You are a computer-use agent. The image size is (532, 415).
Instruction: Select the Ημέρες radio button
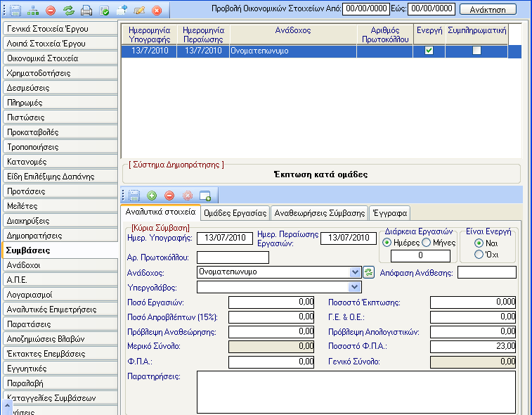click(387, 243)
